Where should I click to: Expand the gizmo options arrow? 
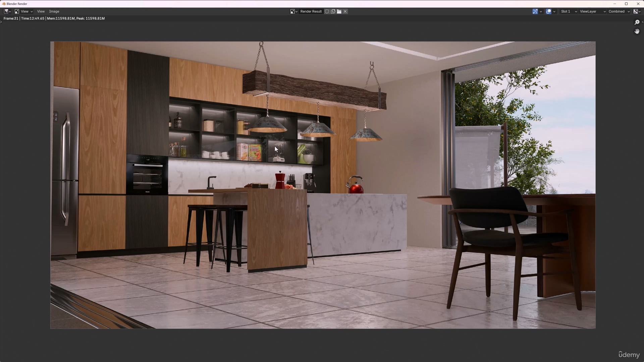541,11
